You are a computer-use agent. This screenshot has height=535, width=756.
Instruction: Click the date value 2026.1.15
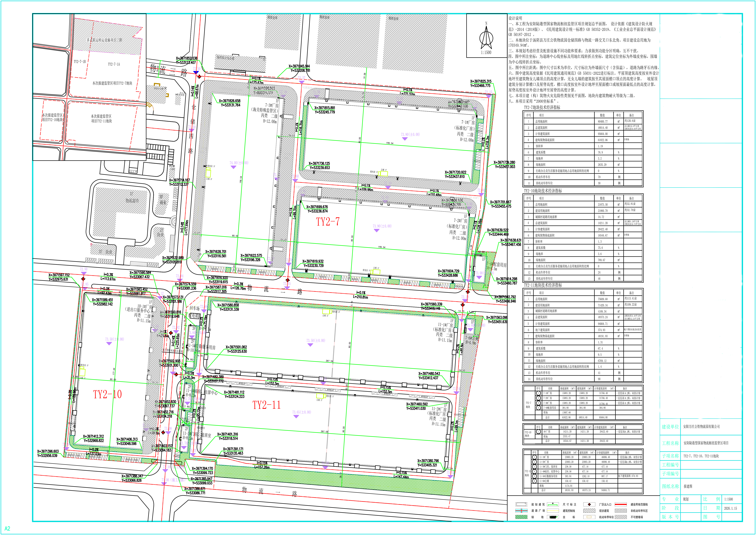pos(731,508)
